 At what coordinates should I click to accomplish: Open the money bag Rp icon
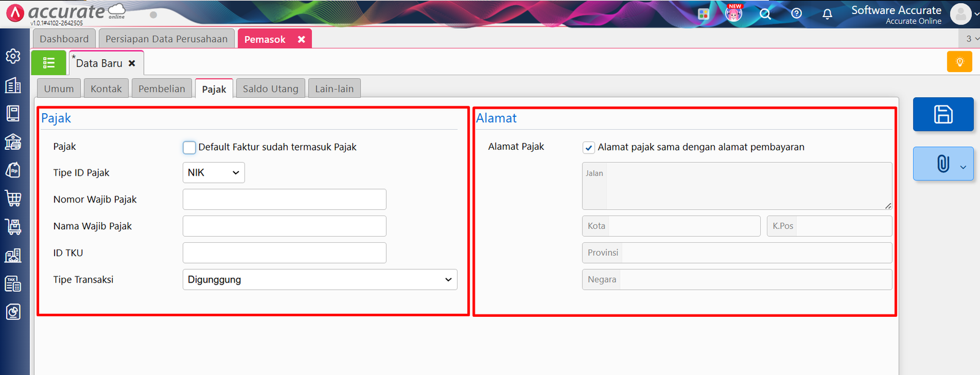pos(13,170)
